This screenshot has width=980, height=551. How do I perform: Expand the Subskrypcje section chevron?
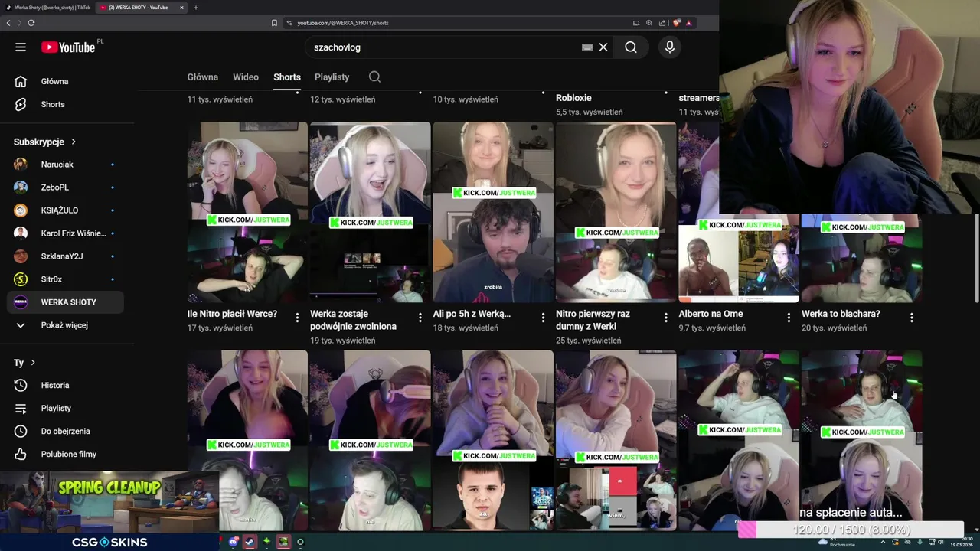[73, 142]
